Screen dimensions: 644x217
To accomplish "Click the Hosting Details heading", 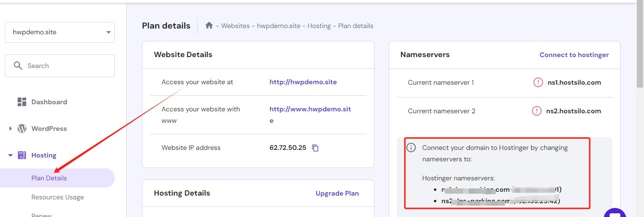I will [182, 193].
